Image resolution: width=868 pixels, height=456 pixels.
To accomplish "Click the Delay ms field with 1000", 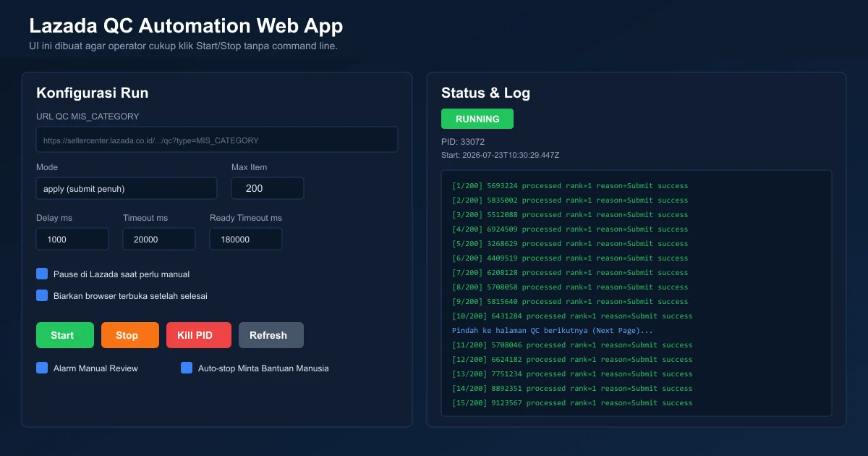I will (x=72, y=239).
